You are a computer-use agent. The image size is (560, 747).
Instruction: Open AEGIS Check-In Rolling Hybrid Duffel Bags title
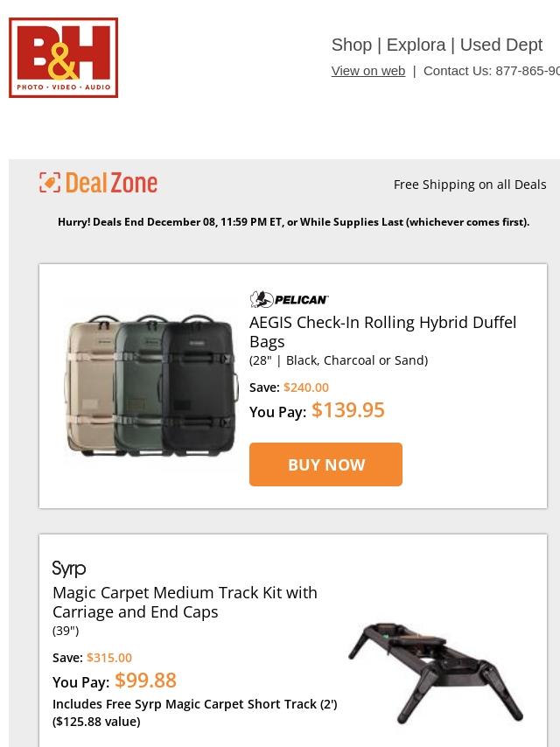point(382,332)
